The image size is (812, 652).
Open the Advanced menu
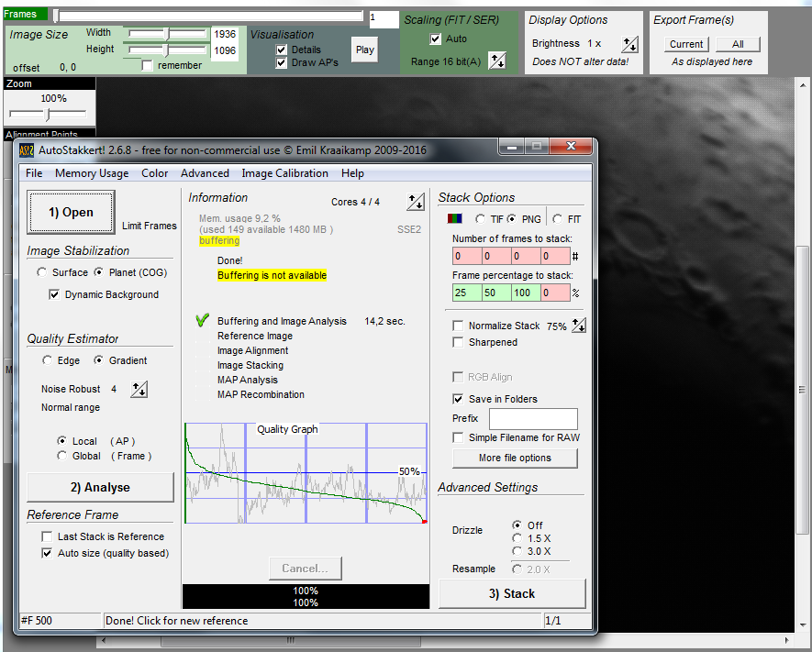tap(205, 173)
